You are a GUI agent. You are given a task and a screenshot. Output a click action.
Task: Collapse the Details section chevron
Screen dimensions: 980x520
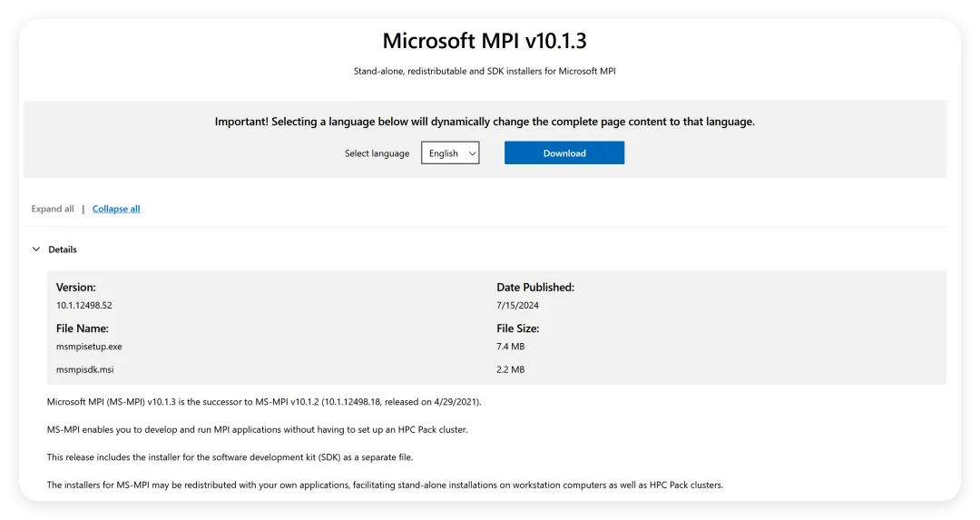tap(36, 250)
